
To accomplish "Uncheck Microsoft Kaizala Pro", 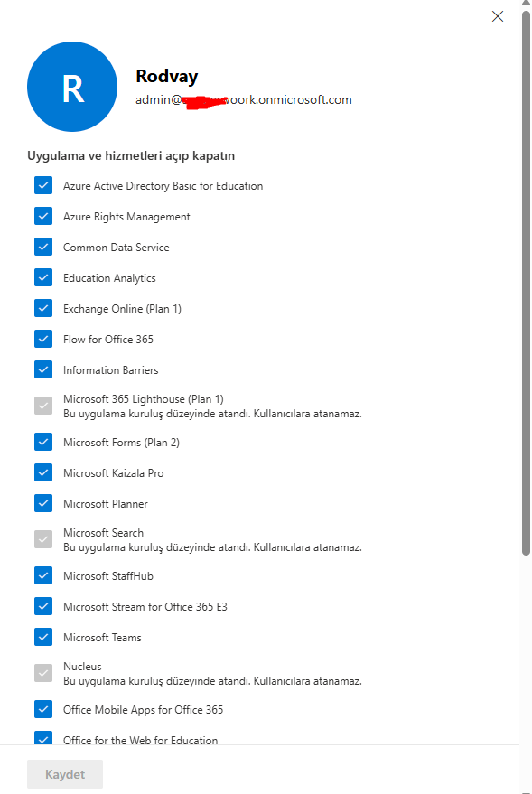I will click(43, 472).
